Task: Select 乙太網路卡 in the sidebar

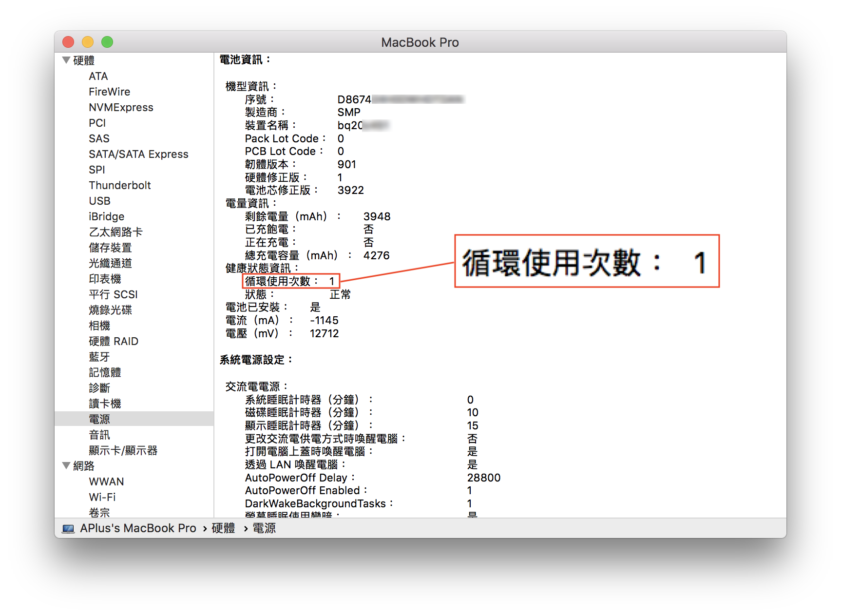Action: (115, 232)
